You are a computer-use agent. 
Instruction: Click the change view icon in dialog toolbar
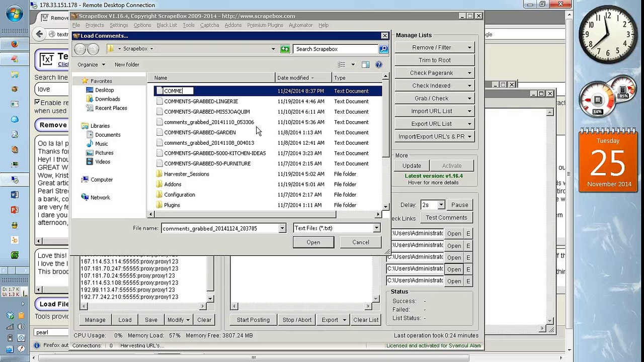click(342, 64)
